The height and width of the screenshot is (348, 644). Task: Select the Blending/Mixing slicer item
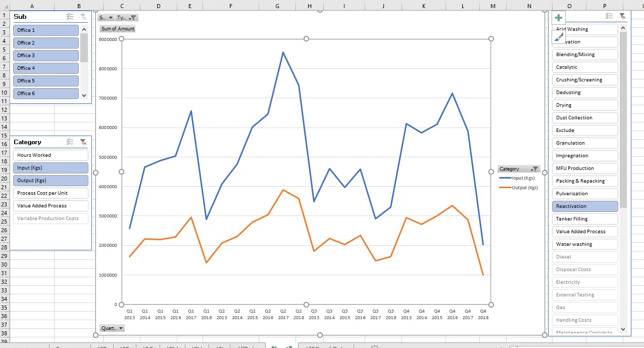coord(585,55)
